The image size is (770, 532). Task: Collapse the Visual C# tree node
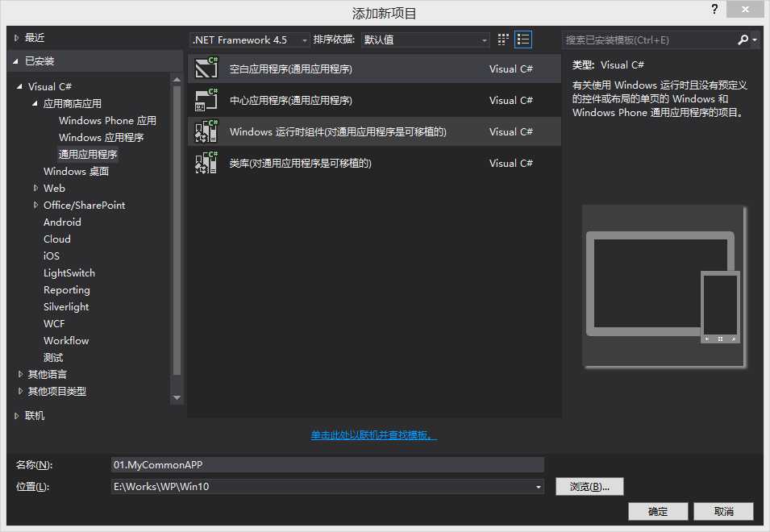(19, 86)
